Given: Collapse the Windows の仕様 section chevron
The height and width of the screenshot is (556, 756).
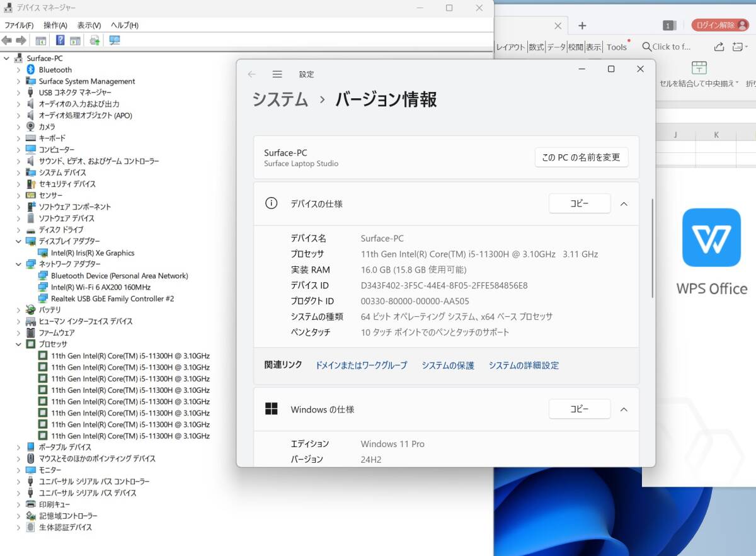Looking at the screenshot, I should coord(624,409).
